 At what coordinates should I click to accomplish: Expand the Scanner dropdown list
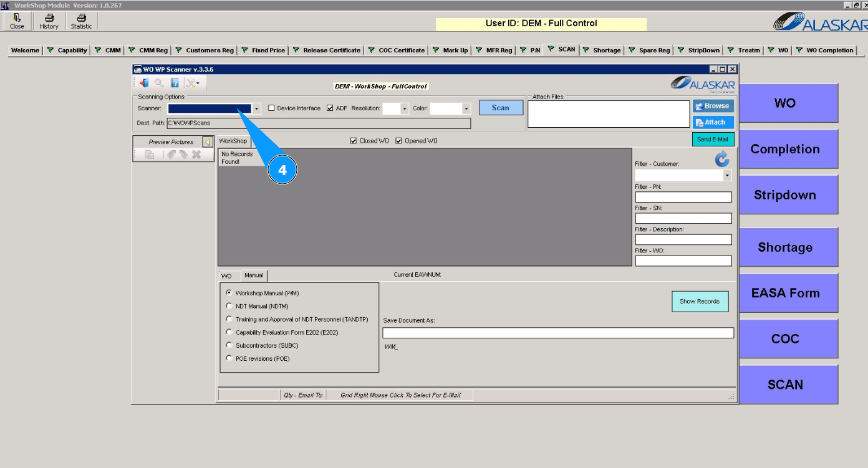[256, 108]
